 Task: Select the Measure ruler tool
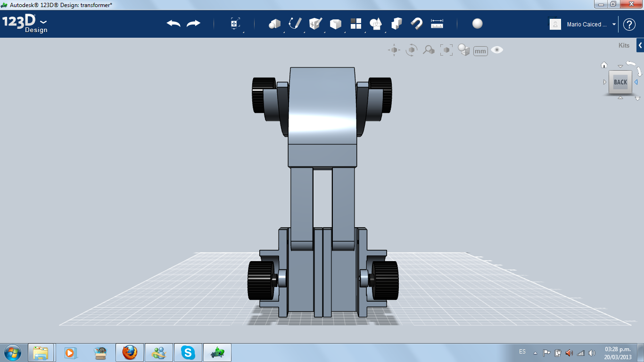[437, 24]
